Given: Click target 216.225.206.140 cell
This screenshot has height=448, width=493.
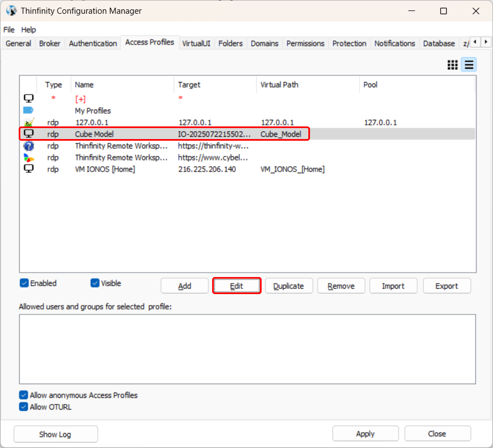Looking at the screenshot, I should (207, 169).
